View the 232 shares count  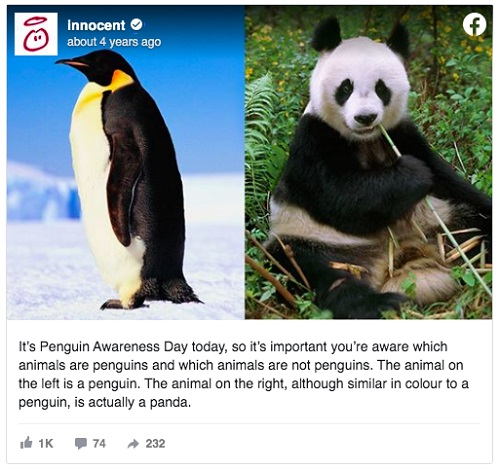(x=155, y=443)
